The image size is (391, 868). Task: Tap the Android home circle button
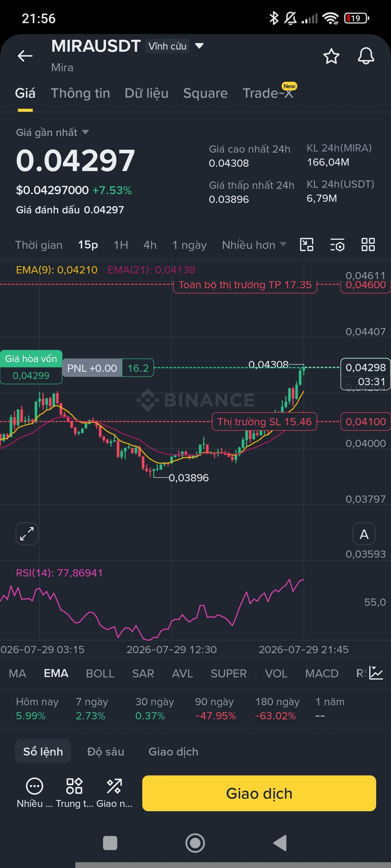(195, 843)
